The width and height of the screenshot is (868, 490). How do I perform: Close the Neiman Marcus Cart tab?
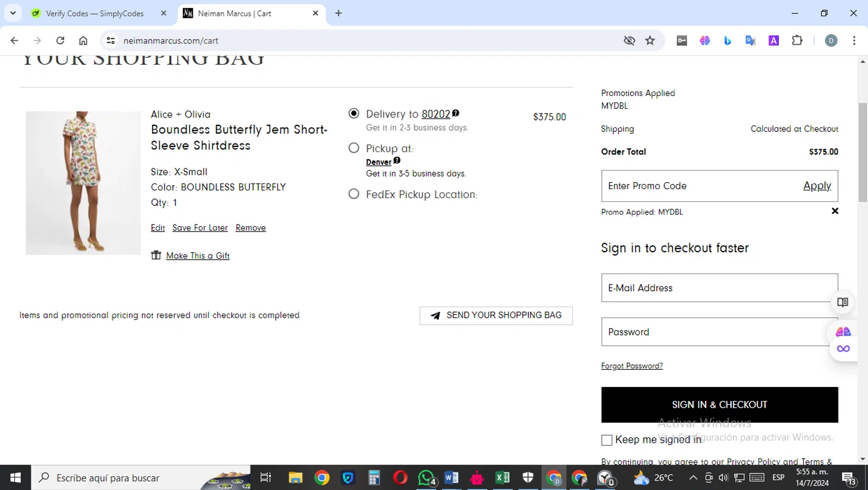[x=315, y=13]
